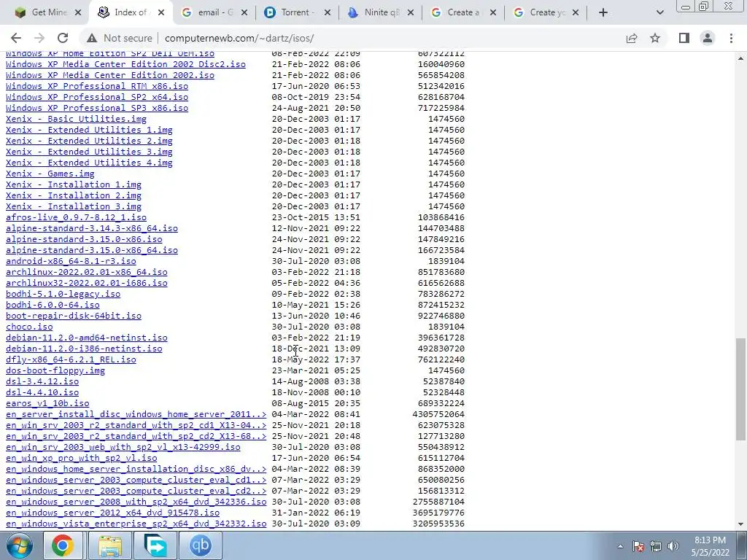Open the Chrome three-dot menu

tap(731, 38)
